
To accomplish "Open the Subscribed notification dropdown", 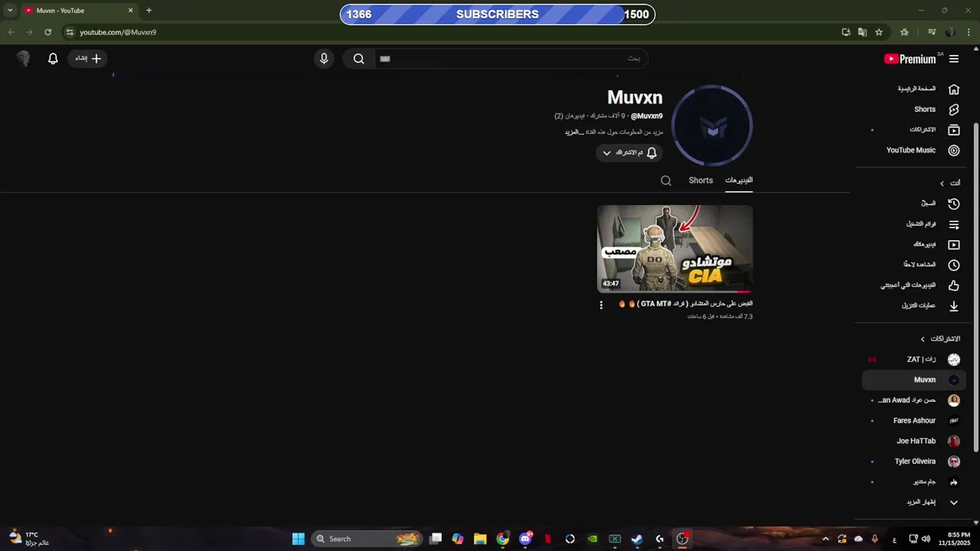I will 629,153.
